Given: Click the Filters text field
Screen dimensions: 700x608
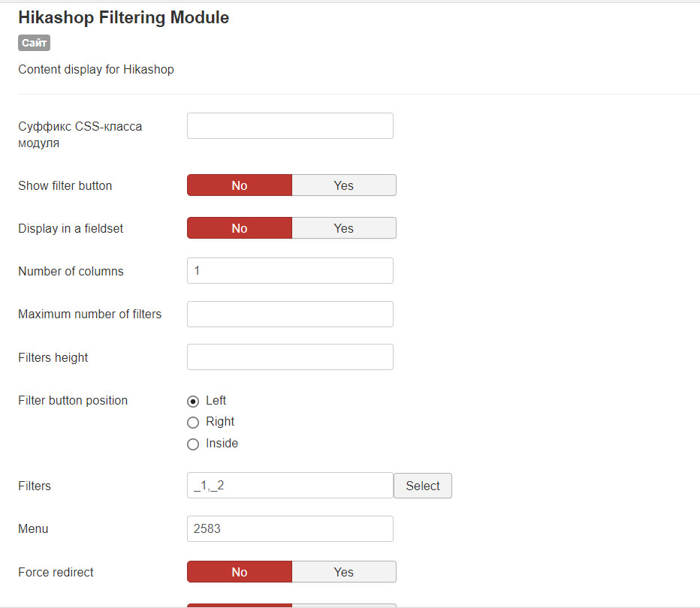Looking at the screenshot, I should pyautogui.click(x=290, y=486).
